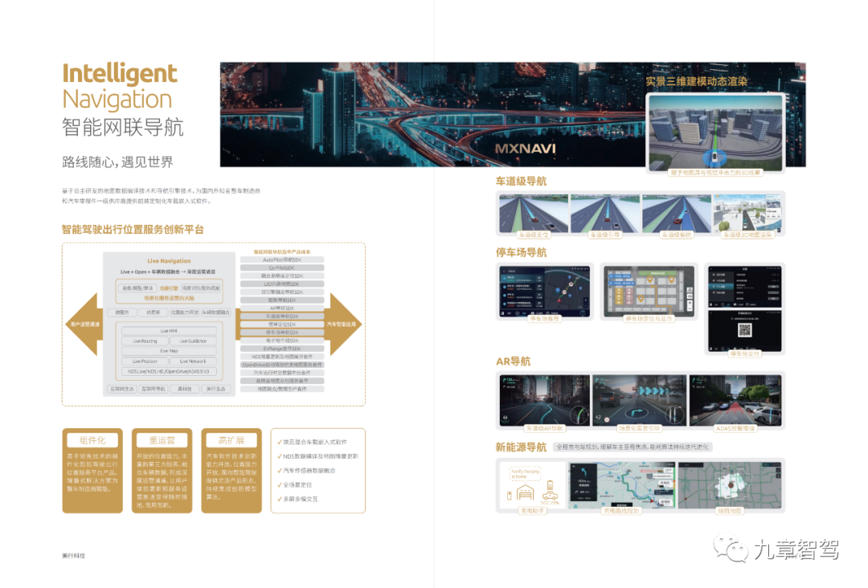Click checkmark beside NDS数据编译及地图增量更新
The width and height of the screenshot is (868, 588).
coord(280,456)
